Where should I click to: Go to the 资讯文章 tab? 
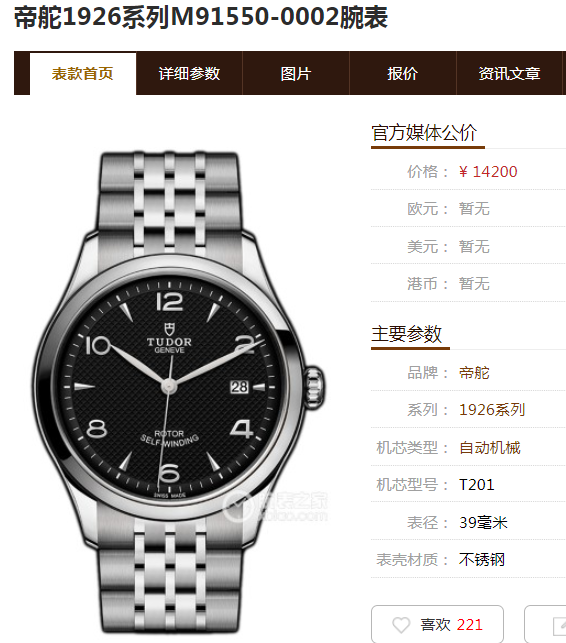[x=509, y=74]
